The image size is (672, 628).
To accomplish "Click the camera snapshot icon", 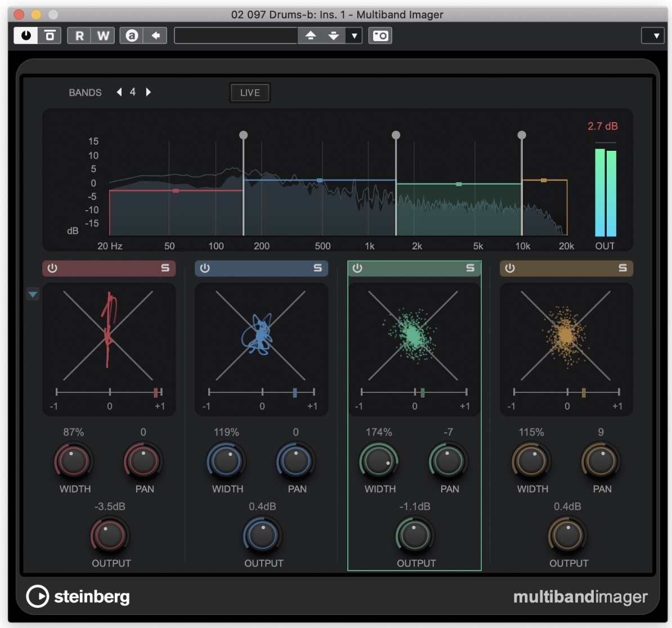I will (380, 35).
